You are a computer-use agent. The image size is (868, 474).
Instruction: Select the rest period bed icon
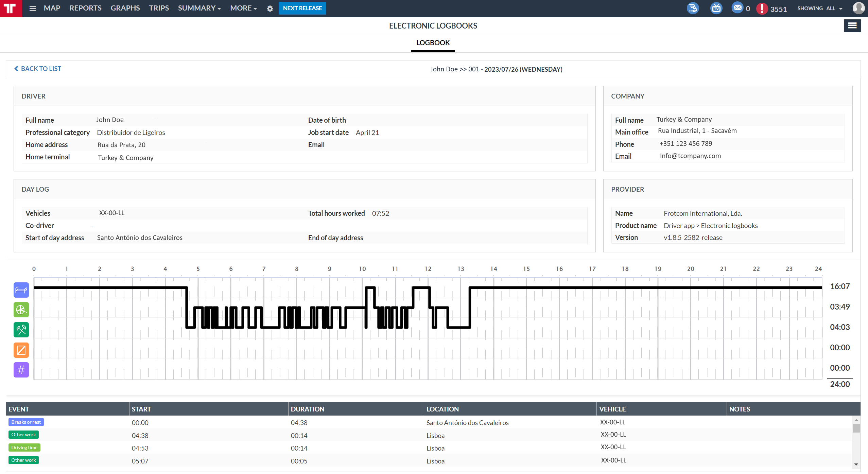pos(21,290)
